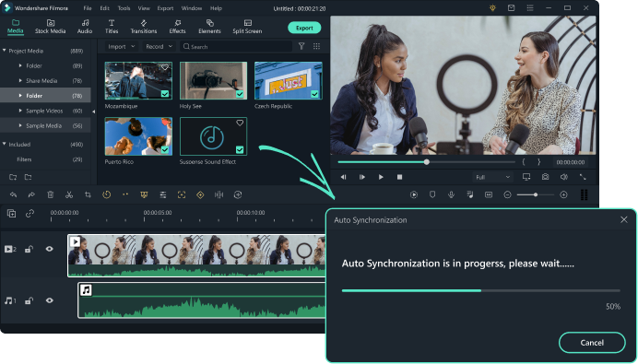638x364 pixels.
Task: Click the marker shield icon
Action: pyautogui.click(x=432, y=194)
